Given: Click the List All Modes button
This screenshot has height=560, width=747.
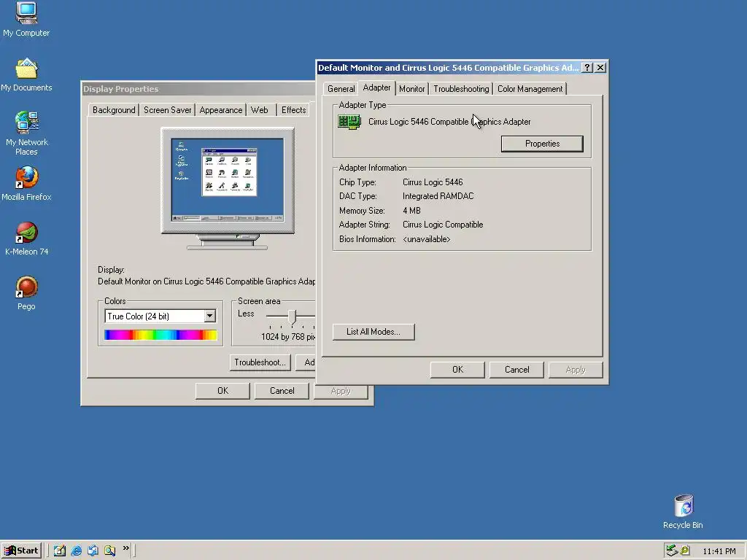Looking at the screenshot, I should [x=373, y=332].
